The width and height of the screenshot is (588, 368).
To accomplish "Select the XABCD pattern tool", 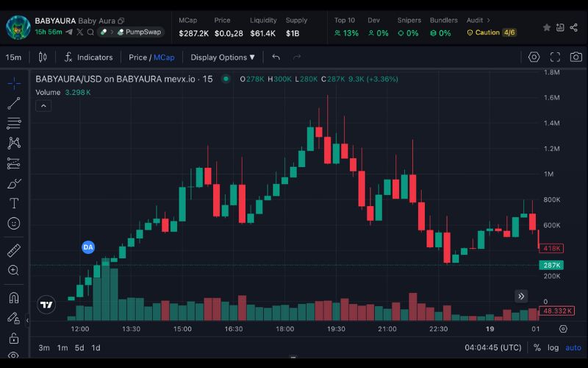I will [14, 143].
